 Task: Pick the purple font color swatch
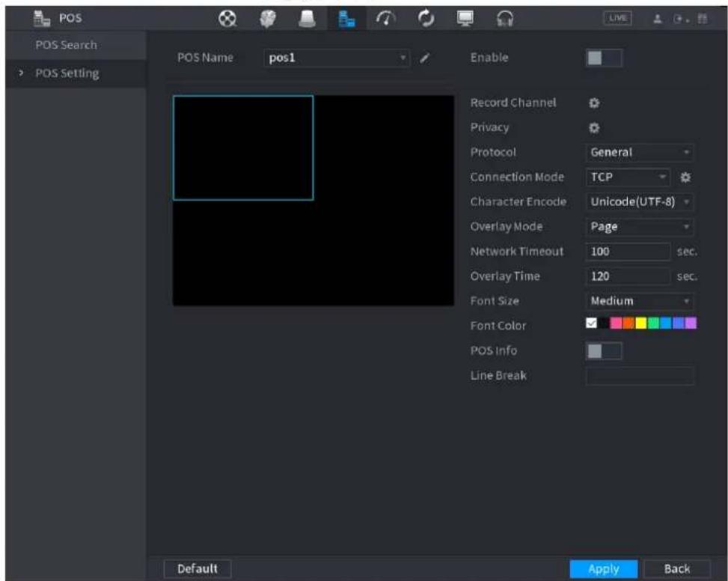point(691,323)
